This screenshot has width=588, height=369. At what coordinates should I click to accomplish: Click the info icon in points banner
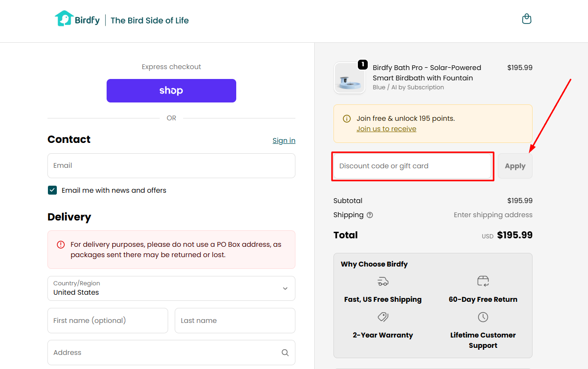tap(347, 118)
